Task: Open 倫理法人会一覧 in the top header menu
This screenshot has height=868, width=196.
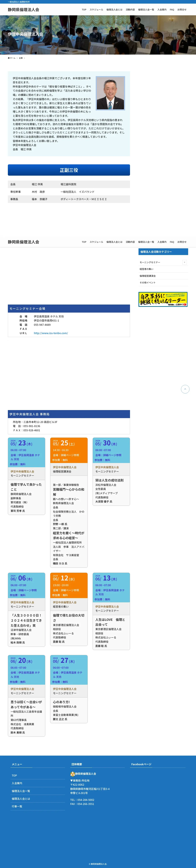Action: 146,10
